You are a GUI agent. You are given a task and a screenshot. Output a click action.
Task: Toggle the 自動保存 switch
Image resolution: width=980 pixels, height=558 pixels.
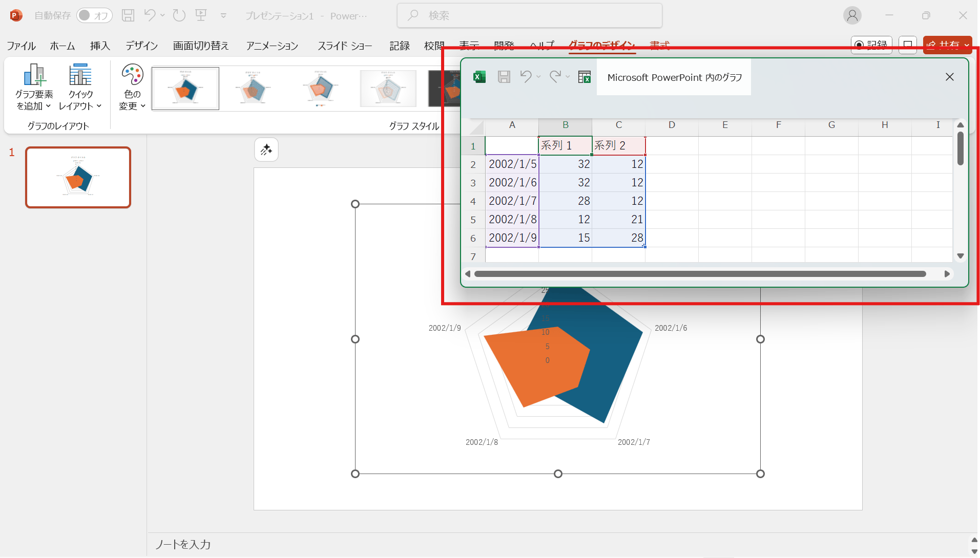pos(94,16)
